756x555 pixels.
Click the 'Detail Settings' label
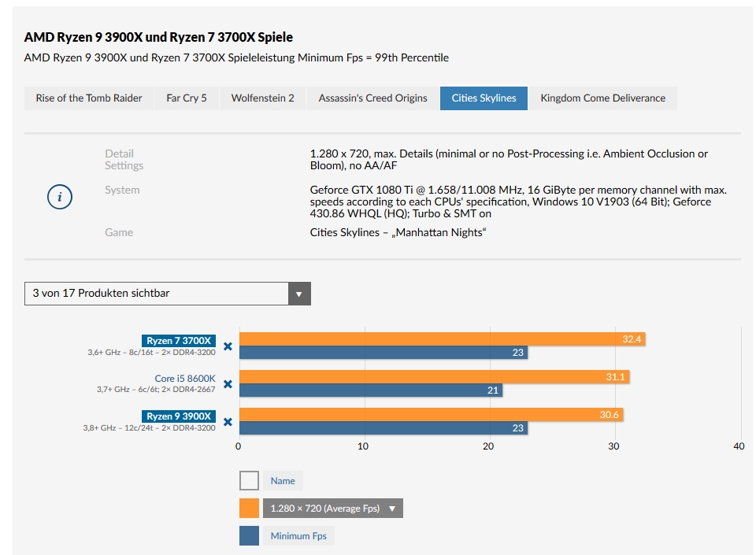(124, 160)
